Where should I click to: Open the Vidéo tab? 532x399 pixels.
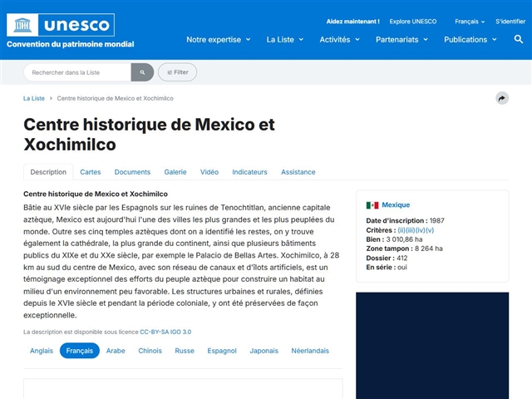point(209,172)
